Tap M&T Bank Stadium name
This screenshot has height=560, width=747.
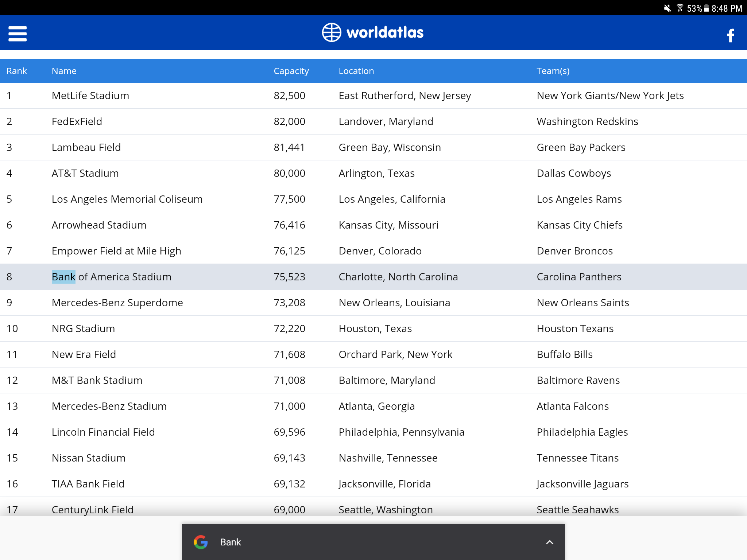pos(97,380)
